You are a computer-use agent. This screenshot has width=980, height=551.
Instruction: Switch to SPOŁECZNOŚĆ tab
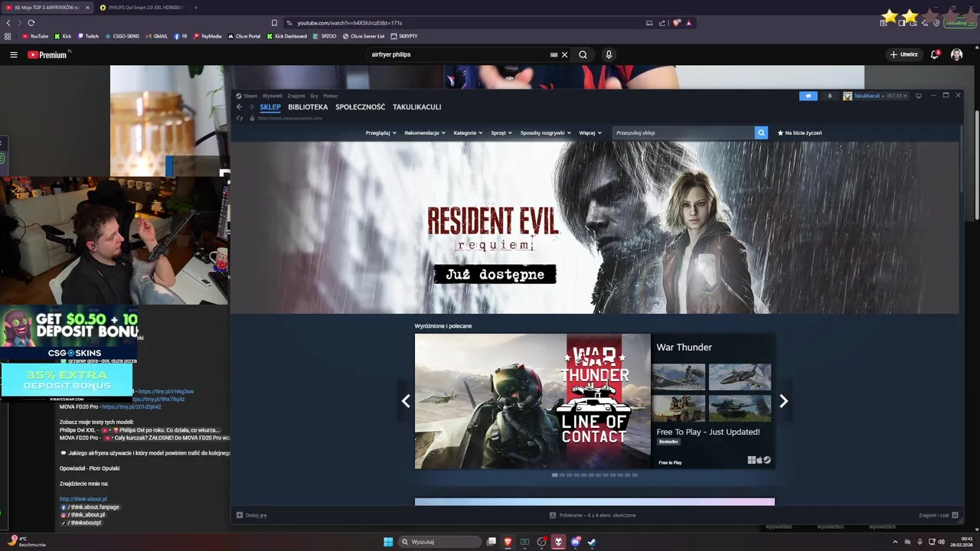tap(360, 107)
